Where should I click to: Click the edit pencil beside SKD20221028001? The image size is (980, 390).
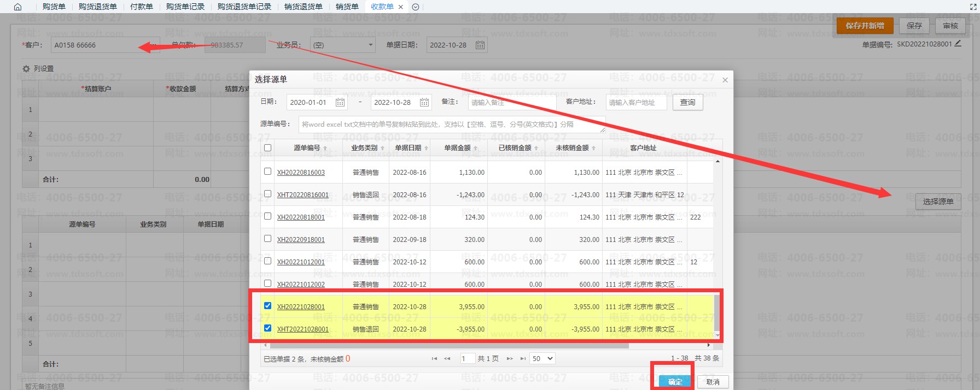coord(958,44)
